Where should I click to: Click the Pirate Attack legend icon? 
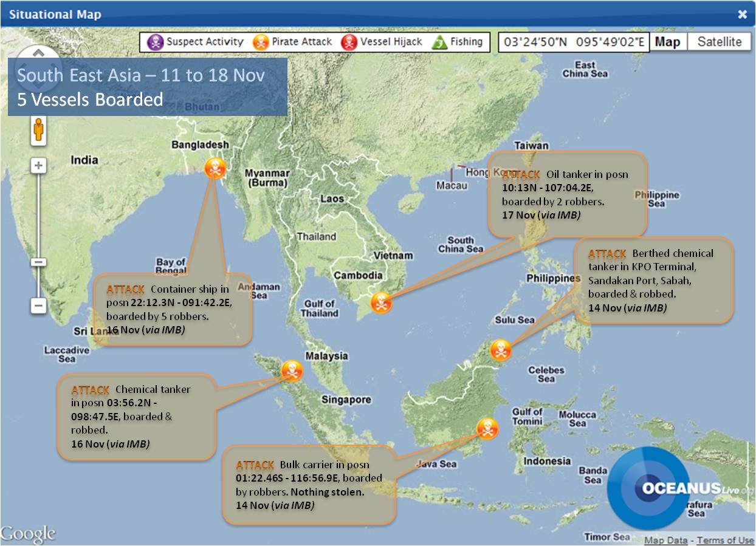click(x=261, y=43)
